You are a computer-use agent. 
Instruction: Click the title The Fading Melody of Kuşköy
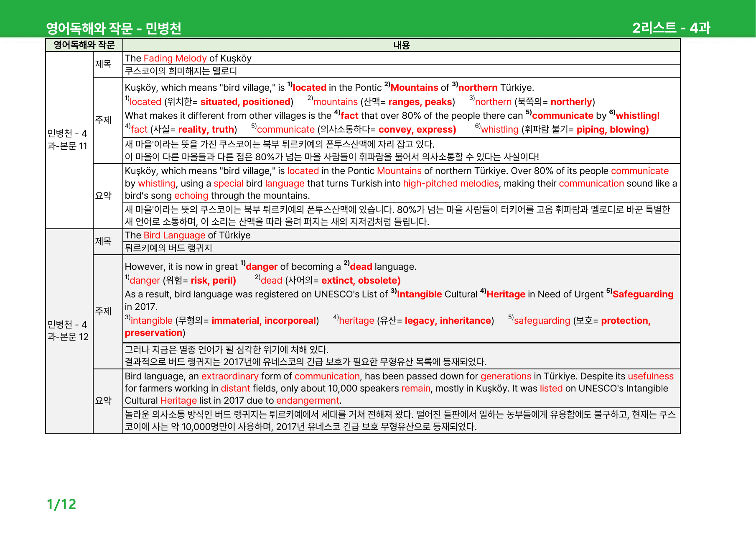(x=188, y=58)
